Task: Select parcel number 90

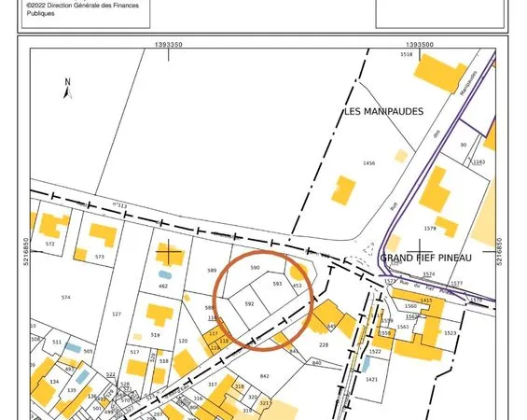Action: point(464,145)
